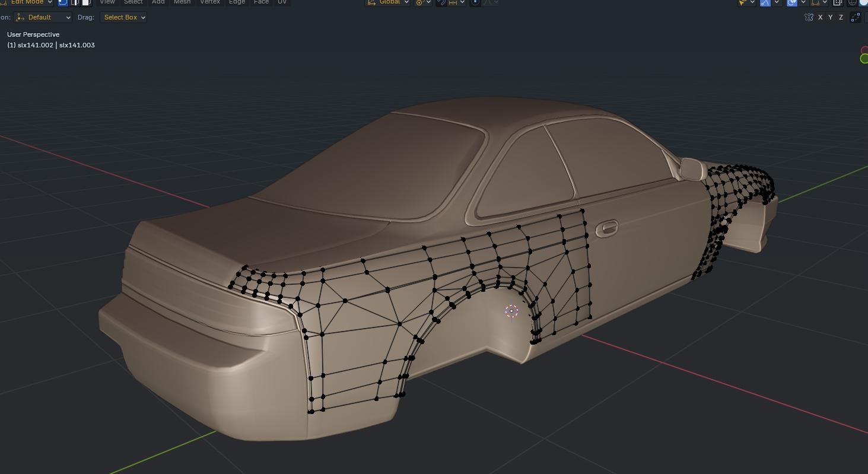Click the "Drag:" label
The image size is (868, 474).
86,17
